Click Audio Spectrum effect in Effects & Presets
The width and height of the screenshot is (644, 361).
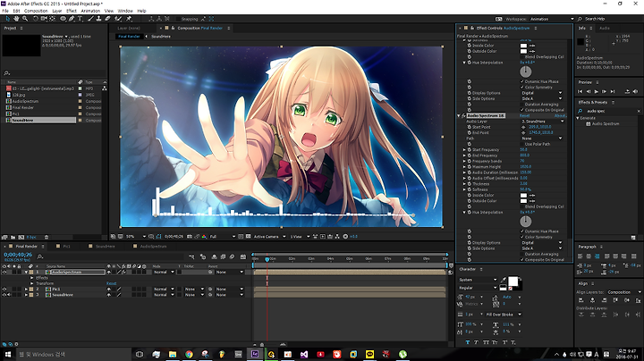(x=606, y=123)
